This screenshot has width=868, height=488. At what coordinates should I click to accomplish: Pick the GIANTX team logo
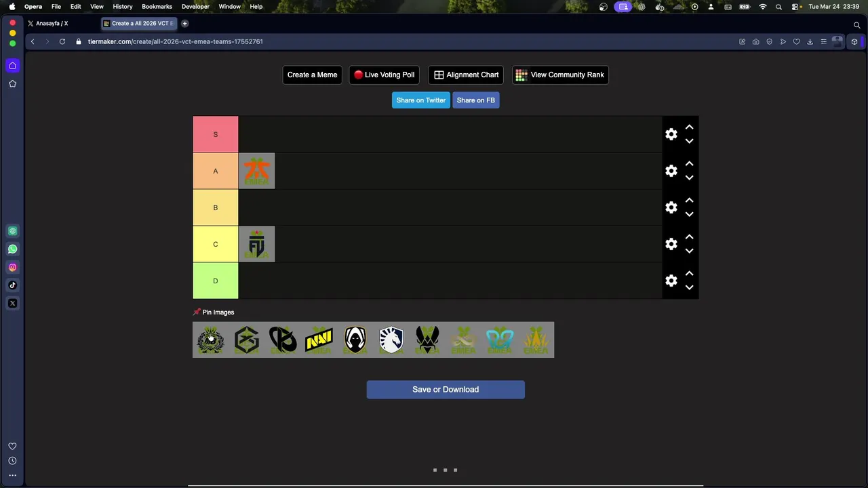(x=247, y=340)
